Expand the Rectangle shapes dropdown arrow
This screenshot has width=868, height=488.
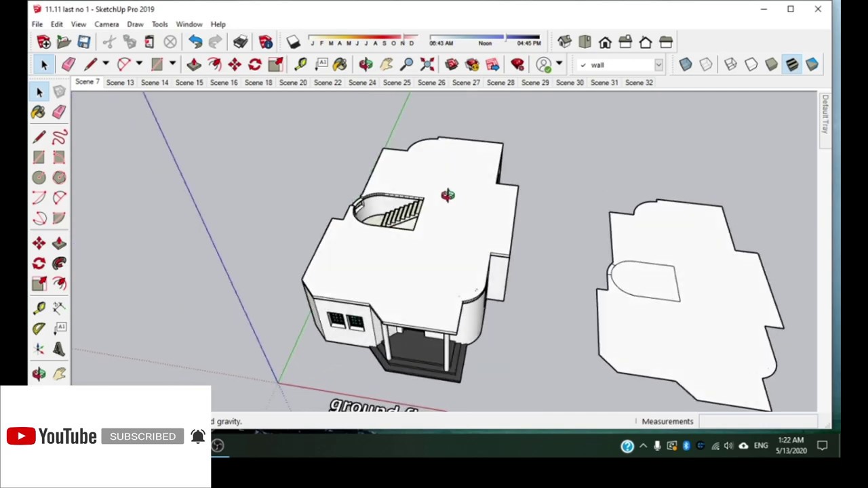(172, 64)
